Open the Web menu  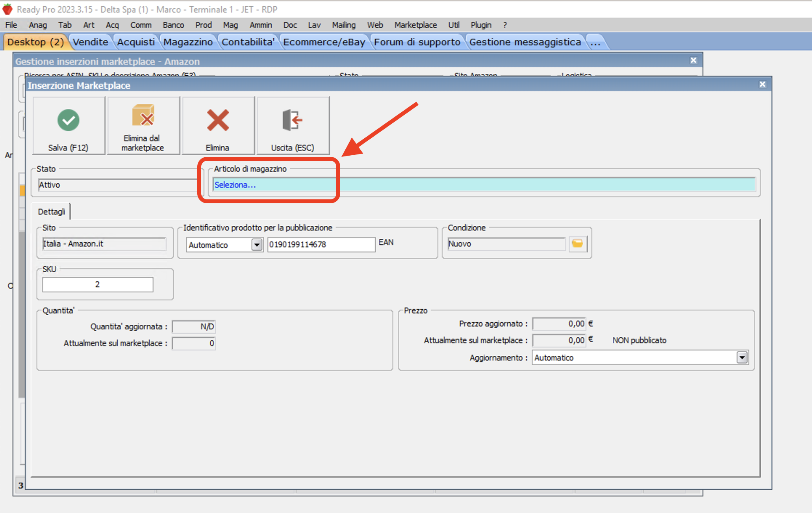375,25
